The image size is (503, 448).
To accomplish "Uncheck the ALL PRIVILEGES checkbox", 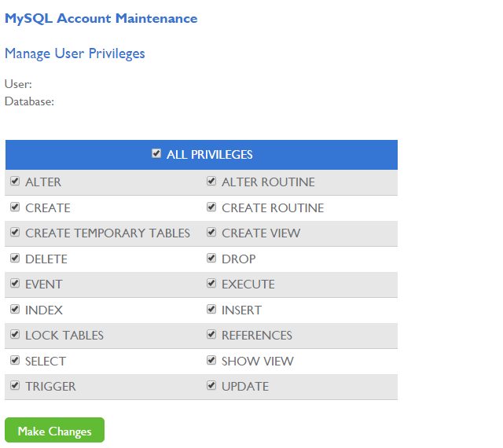I will click(156, 153).
